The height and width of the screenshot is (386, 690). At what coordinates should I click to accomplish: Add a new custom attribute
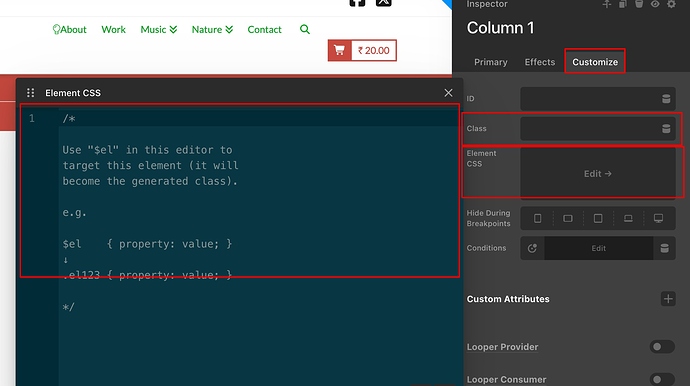[x=668, y=299]
